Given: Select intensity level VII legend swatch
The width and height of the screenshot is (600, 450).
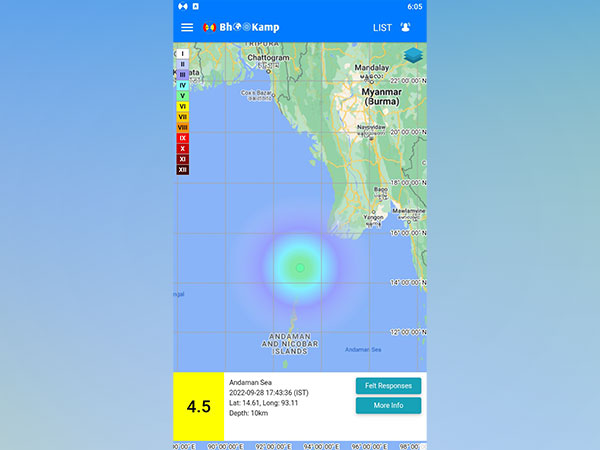Looking at the screenshot, I should pos(183,117).
